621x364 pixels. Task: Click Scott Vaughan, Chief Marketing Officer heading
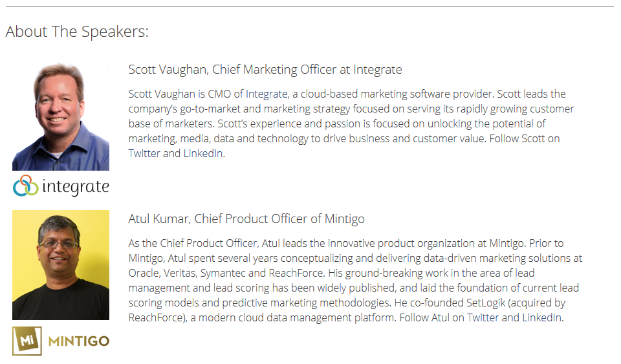[x=265, y=70]
